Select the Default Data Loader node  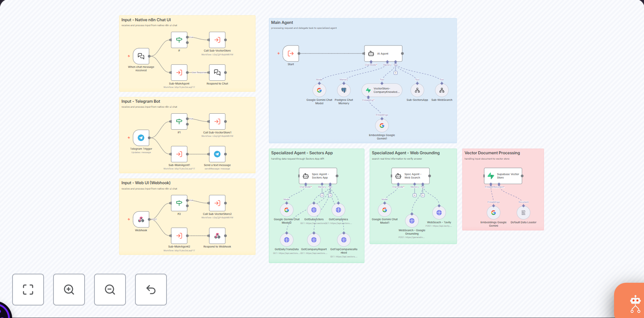point(523,213)
